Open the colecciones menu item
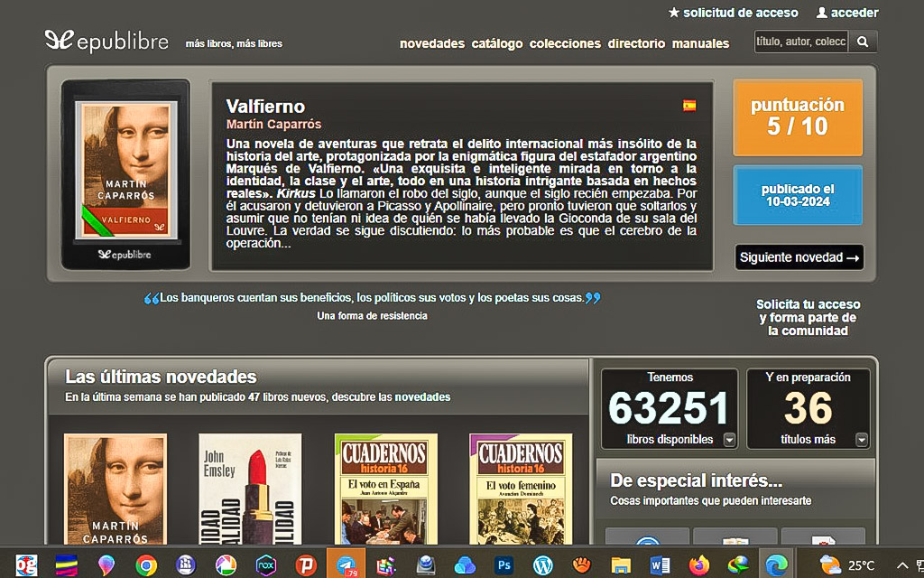Screen dimensions: 924x578 [x=566, y=42]
